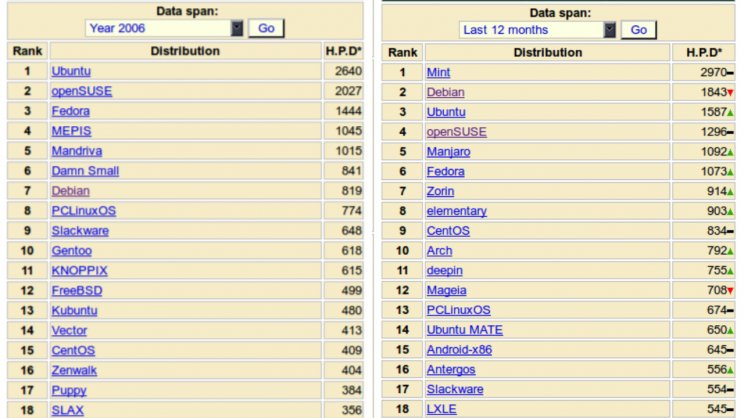Open the Ubuntu link in 2006 table
744x418 pixels.
pyautogui.click(x=71, y=71)
